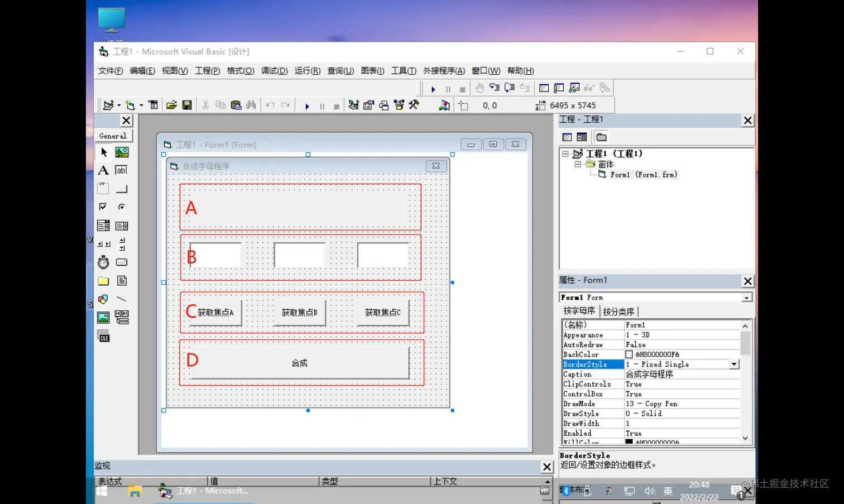Open the 工程(P) menu

point(207,71)
